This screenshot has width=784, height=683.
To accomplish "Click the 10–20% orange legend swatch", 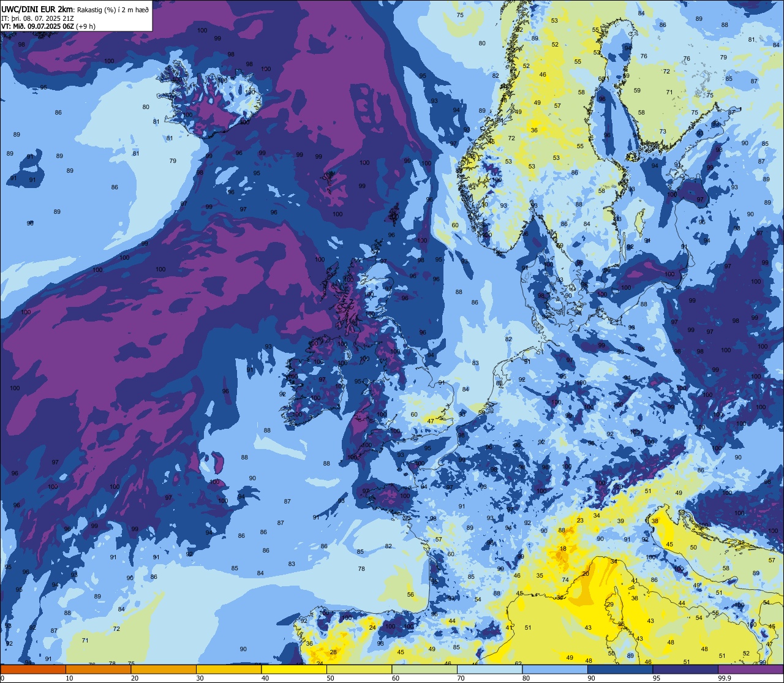I will 98,669.
